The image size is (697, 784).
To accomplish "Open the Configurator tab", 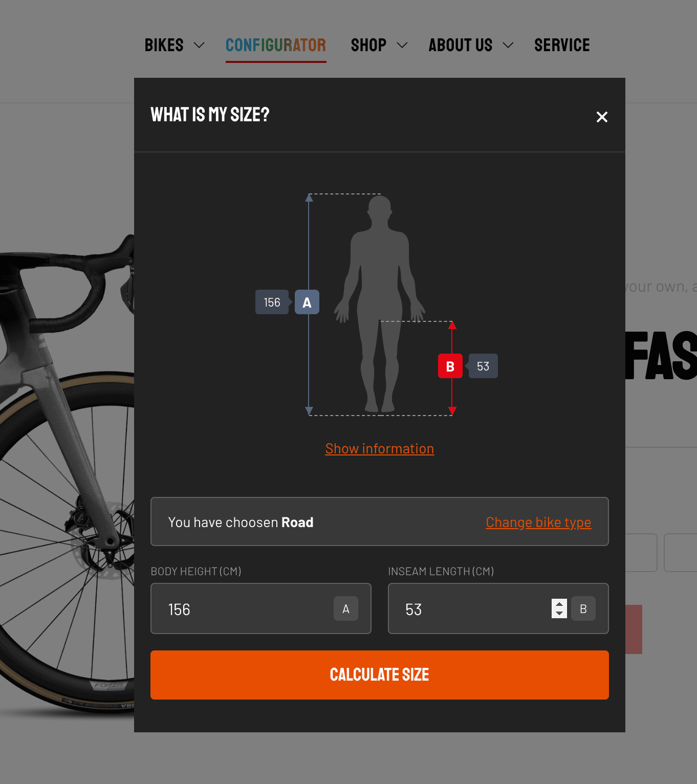I will (276, 45).
